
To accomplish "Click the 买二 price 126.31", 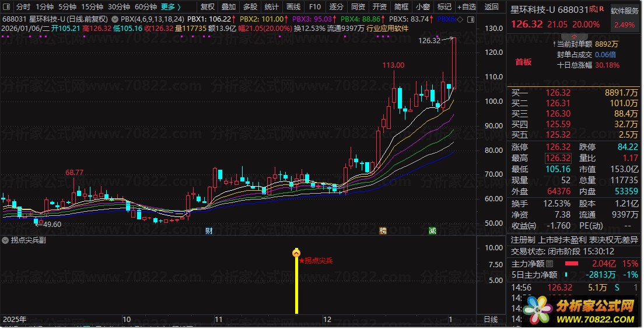I will [x=558, y=103].
